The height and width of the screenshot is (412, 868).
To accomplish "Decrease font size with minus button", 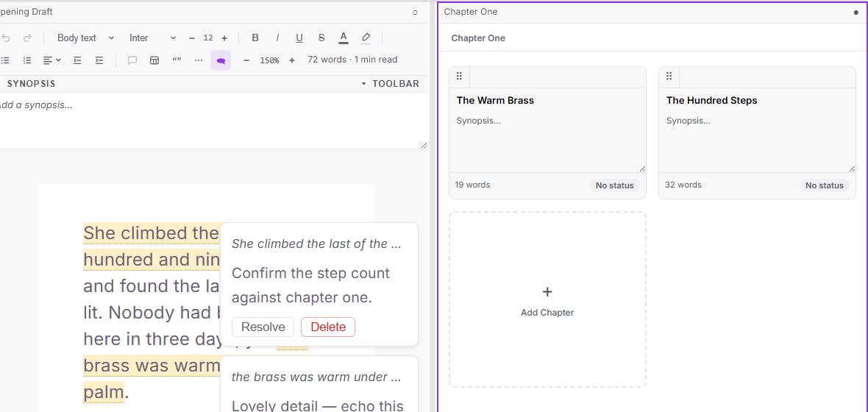I will (192, 38).
